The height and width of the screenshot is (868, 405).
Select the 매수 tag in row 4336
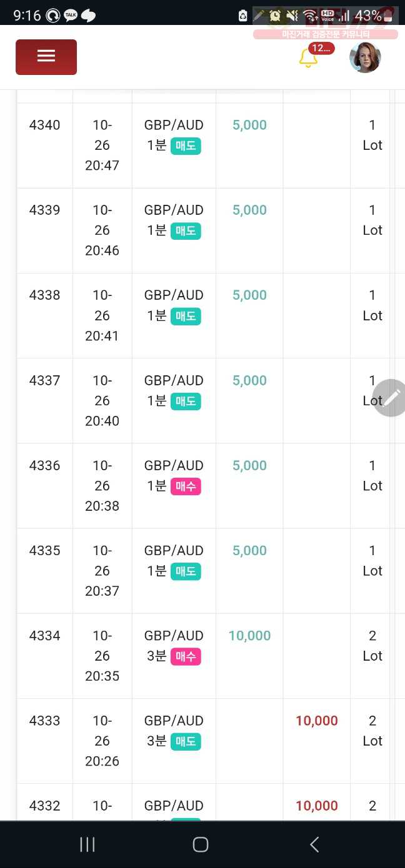point(186,486)
